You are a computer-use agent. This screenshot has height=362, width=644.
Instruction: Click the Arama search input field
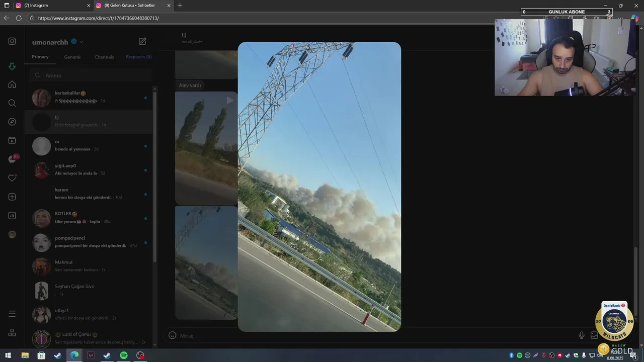point(91,75)
